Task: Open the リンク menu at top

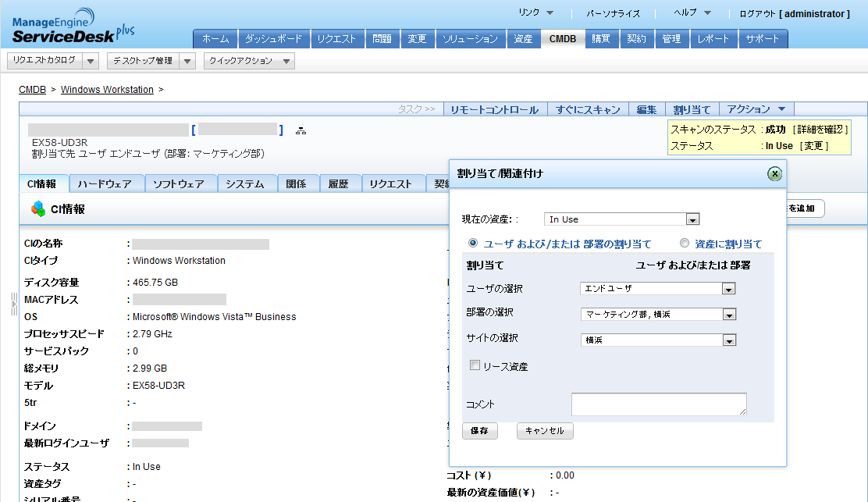Action: tap(535, 12)
